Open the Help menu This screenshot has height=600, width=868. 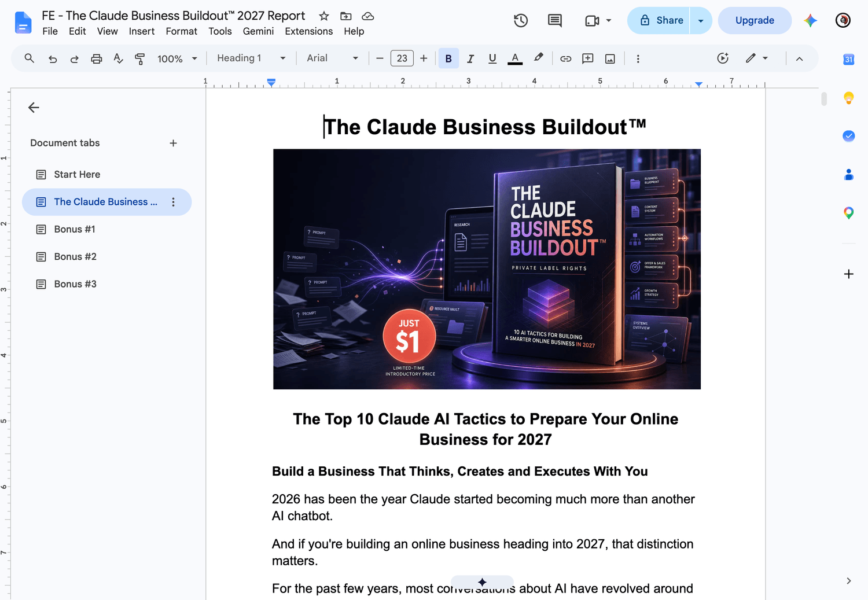tap(354, 31)
